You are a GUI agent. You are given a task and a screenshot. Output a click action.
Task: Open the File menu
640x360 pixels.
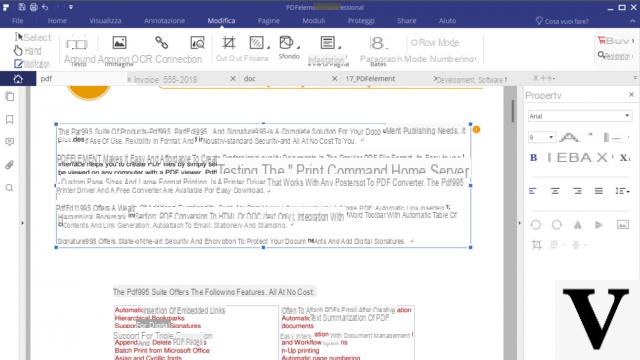point(18,20)
